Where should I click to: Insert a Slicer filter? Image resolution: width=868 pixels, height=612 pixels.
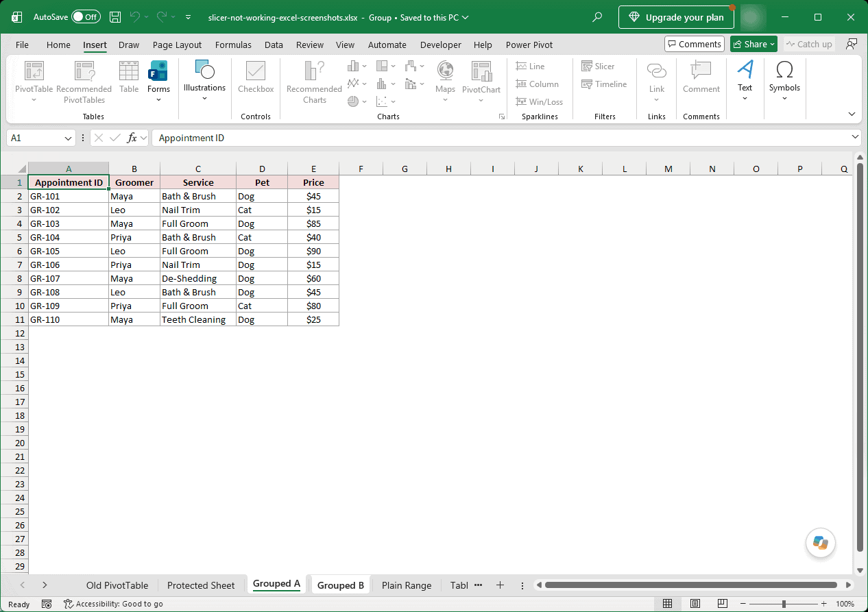(x=598, y=66)
